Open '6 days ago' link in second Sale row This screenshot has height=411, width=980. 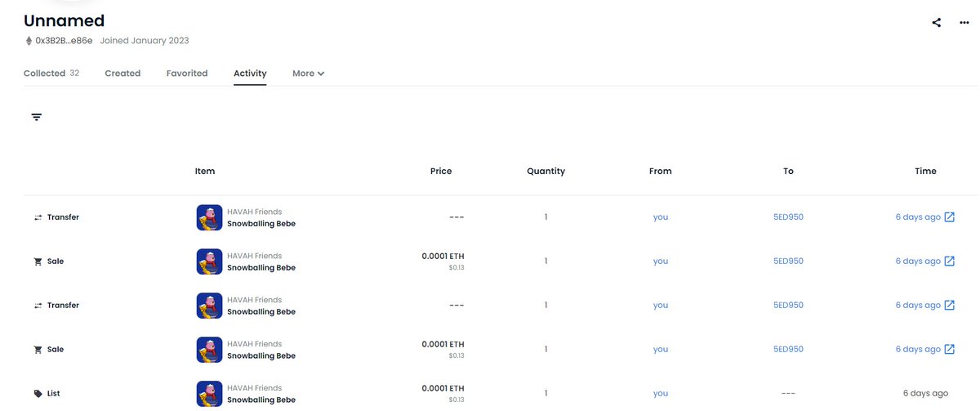(918, 350)
